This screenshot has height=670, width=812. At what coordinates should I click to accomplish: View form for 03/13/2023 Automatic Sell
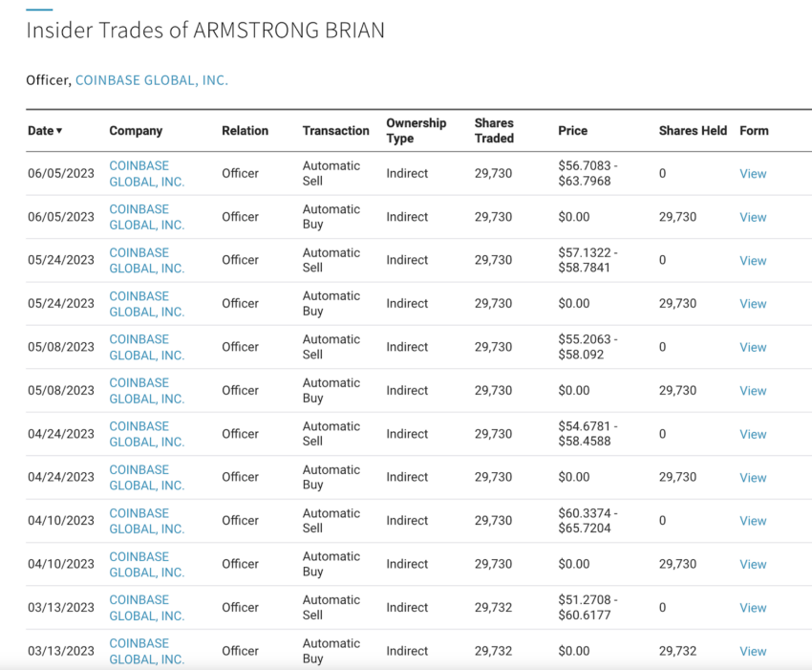click(753, 608)
